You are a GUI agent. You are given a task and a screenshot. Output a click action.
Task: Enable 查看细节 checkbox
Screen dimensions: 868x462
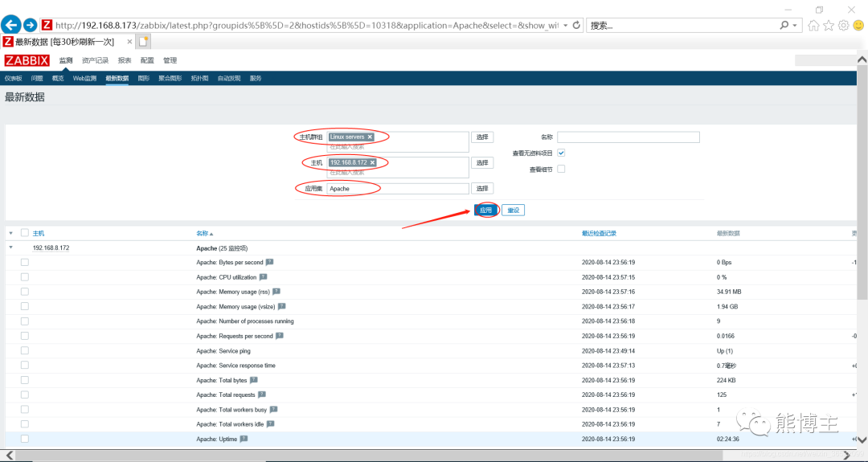coord(561,169)
